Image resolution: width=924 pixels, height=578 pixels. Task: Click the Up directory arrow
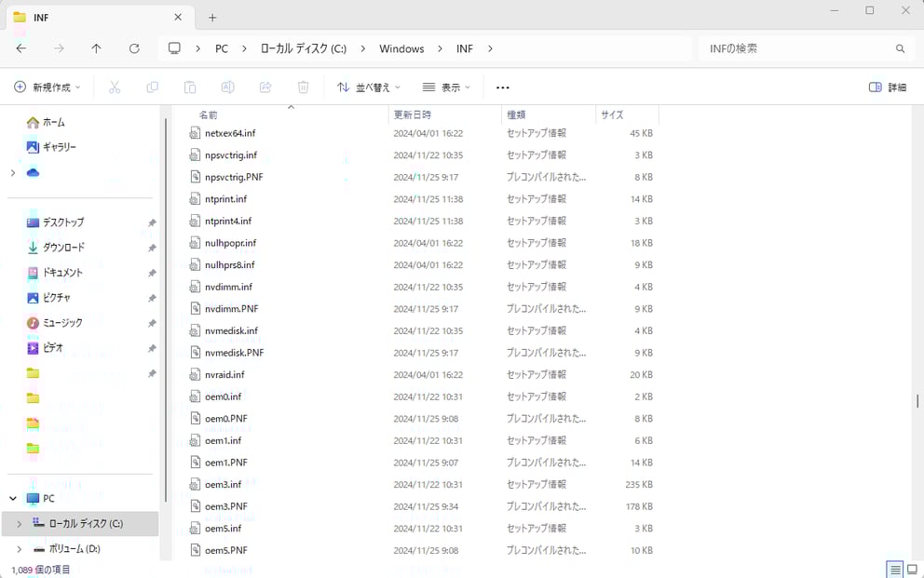pos(96,48)
